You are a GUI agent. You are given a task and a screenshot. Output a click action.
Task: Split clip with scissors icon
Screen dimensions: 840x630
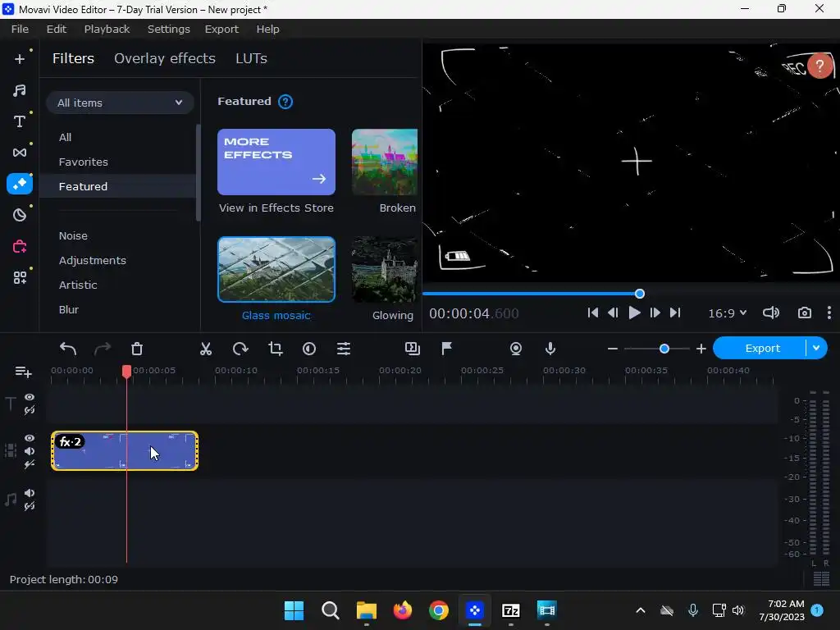(206, 349)
